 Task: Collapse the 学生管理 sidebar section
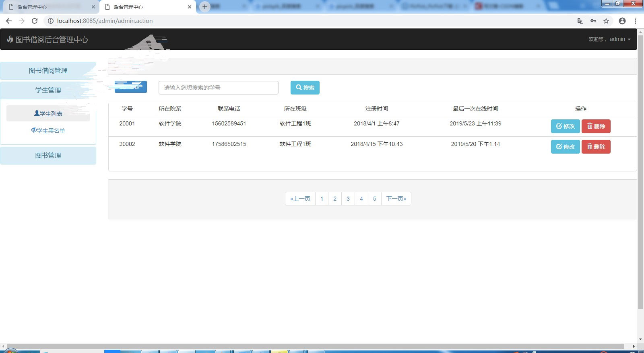[x=48, y=90]
